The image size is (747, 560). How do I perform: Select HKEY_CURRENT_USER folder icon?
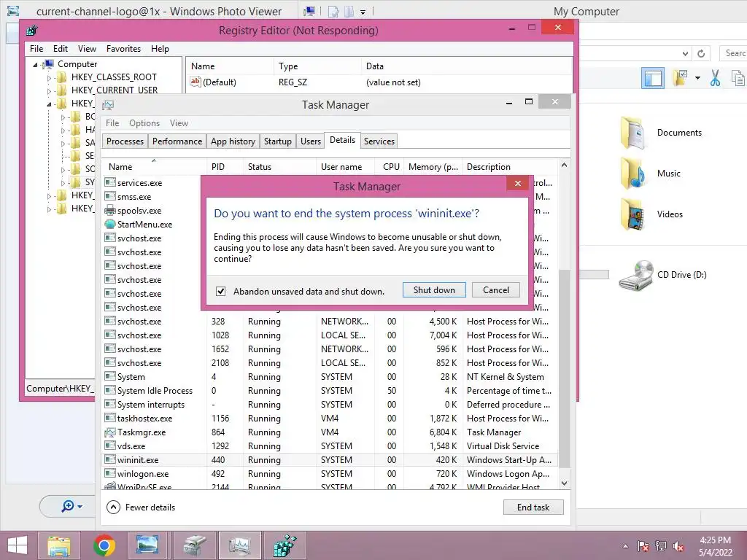61,90
